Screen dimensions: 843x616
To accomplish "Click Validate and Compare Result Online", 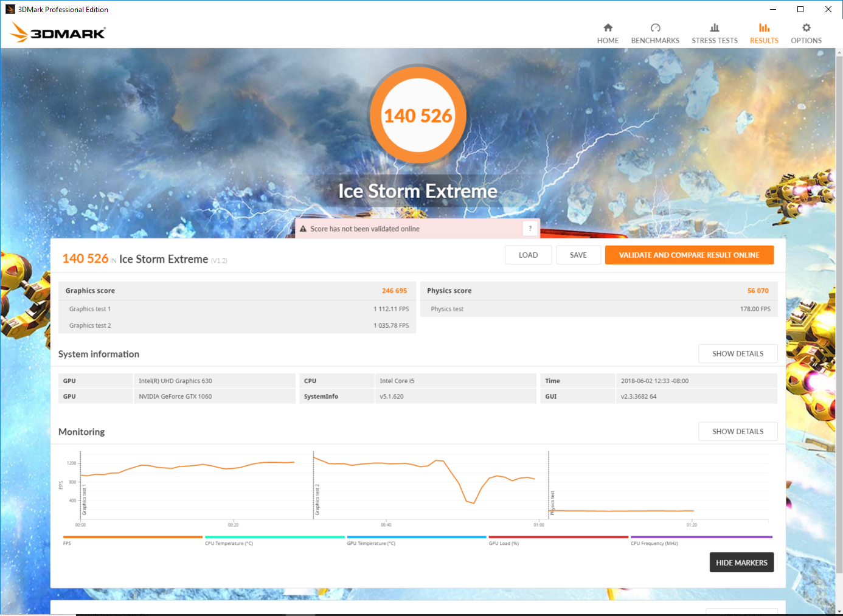I will coord(689,255).
